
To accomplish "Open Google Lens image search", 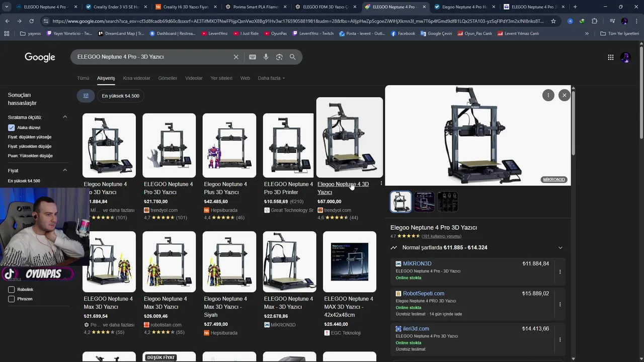I will click(x=279, y=57).
